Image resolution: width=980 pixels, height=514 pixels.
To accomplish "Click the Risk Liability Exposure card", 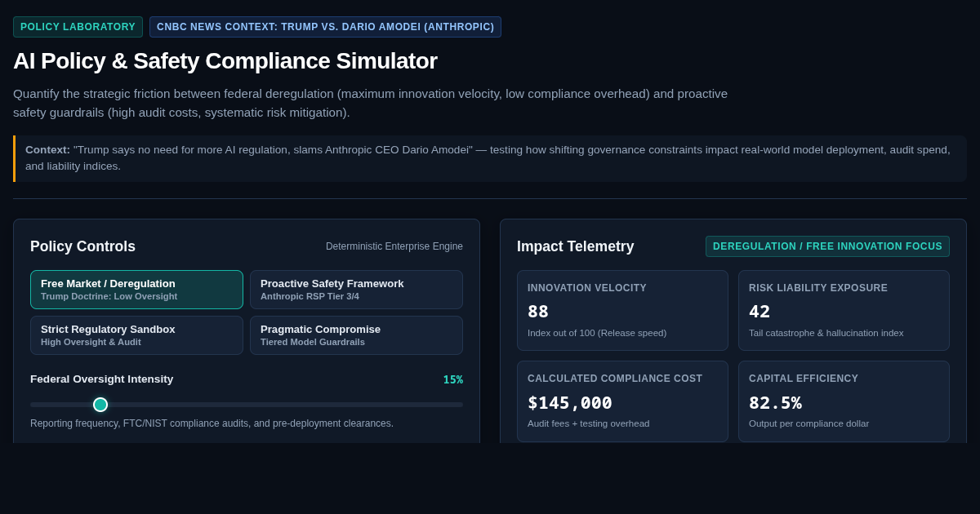I will (844, 311).
